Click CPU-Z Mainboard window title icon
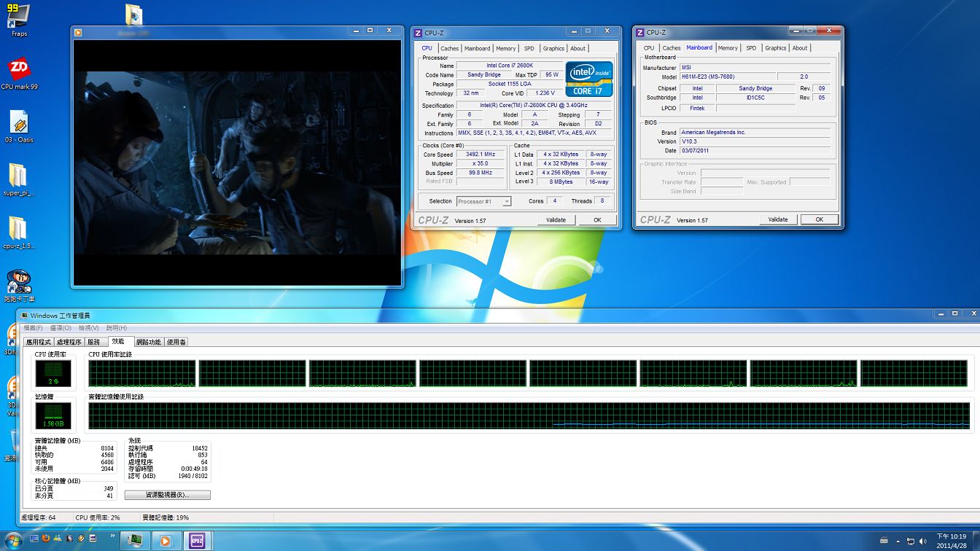 coord(639,32)
